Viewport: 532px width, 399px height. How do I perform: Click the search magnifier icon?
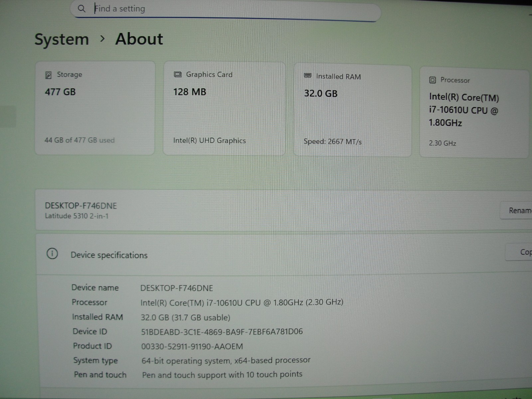pyautogui.click(x=81, y=9)
